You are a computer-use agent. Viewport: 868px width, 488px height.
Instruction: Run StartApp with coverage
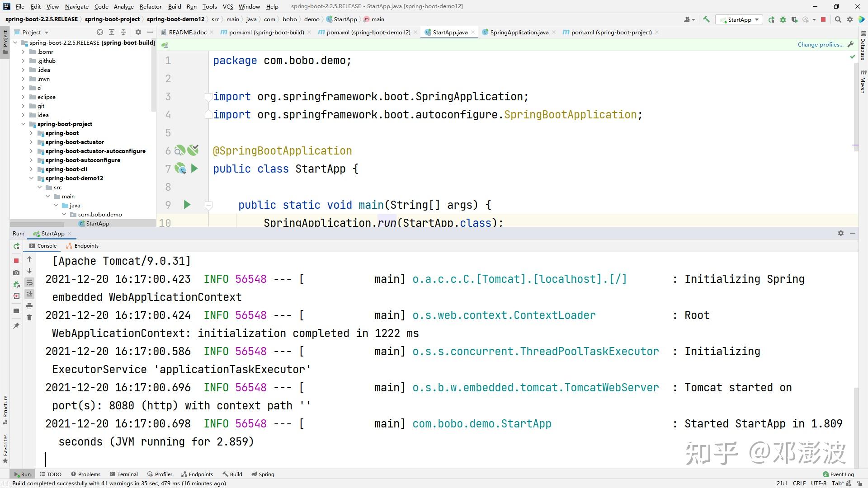pos(794,19)
